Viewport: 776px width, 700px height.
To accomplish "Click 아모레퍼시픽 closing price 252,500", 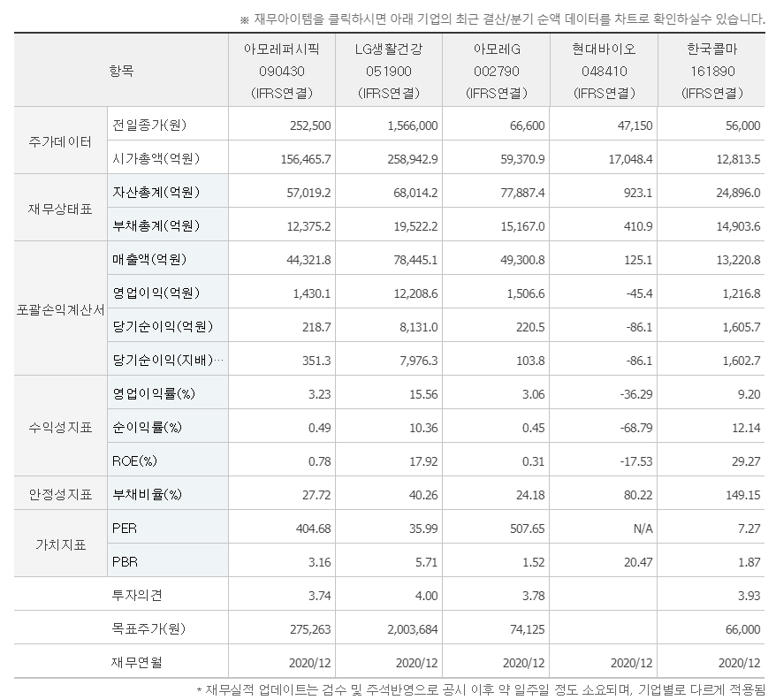I will (310, 126).
